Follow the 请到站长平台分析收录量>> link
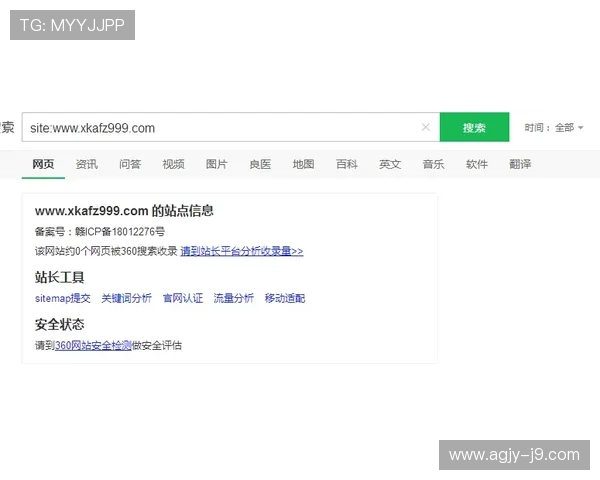Image resolution: width=600 pixels, height=480 pixels. point(242,251)
